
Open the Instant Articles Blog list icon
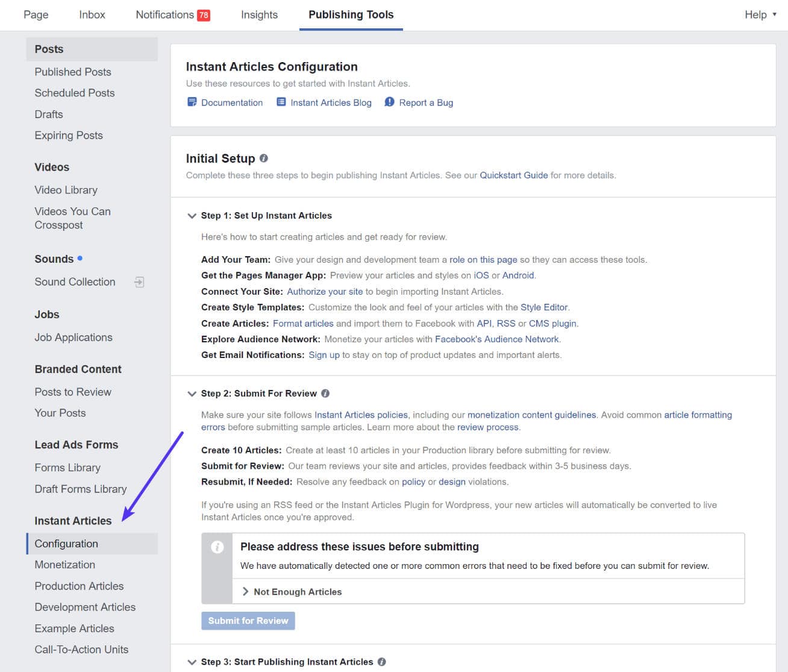click(281, 102)
